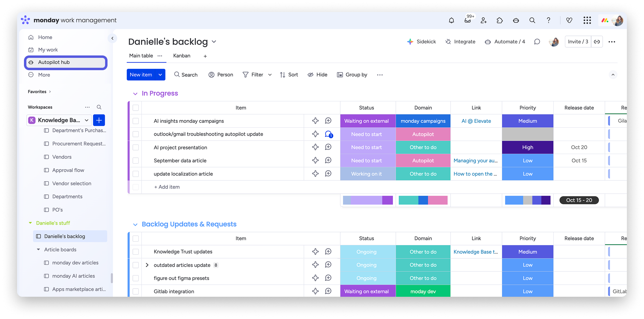Open the user profile avatar menu

pos(618,21)
